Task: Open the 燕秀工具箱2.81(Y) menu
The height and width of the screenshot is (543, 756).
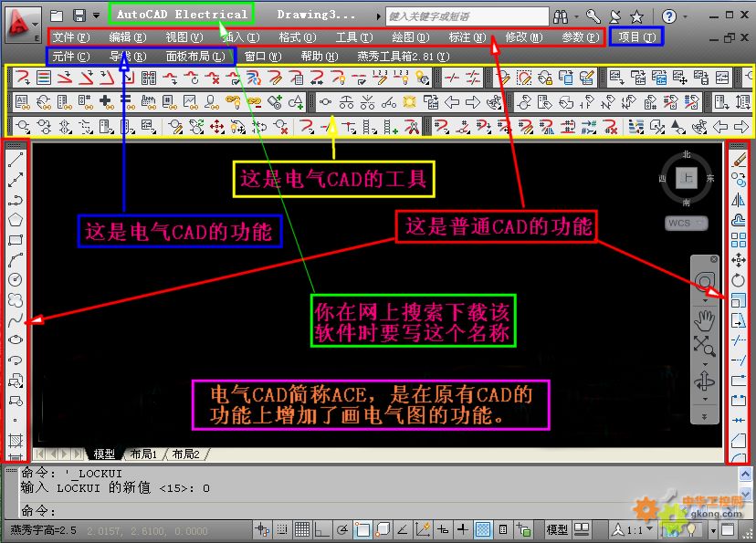Action: pyautogui.click(x=403, y=57)
